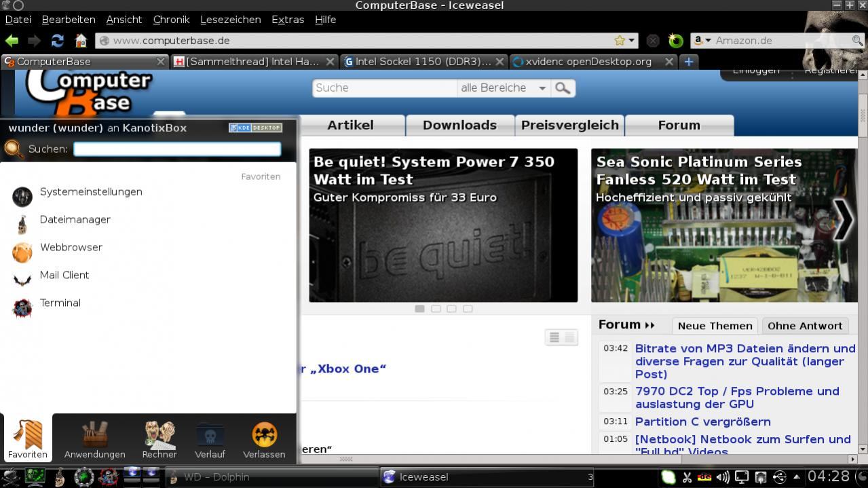Open the Preisvergleich navigation tab
868x488 pixels.
[569, 126]
